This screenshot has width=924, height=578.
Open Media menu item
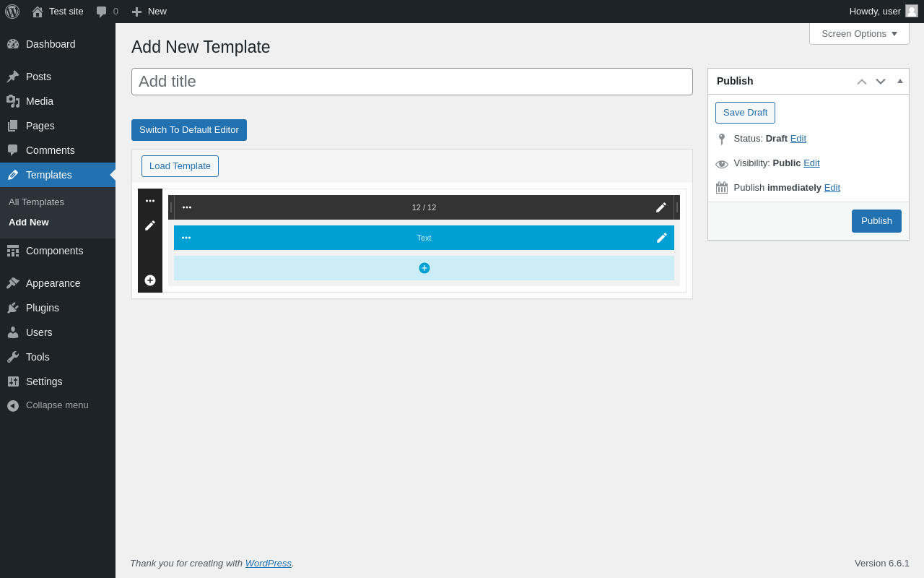click(x=58, y=101)
